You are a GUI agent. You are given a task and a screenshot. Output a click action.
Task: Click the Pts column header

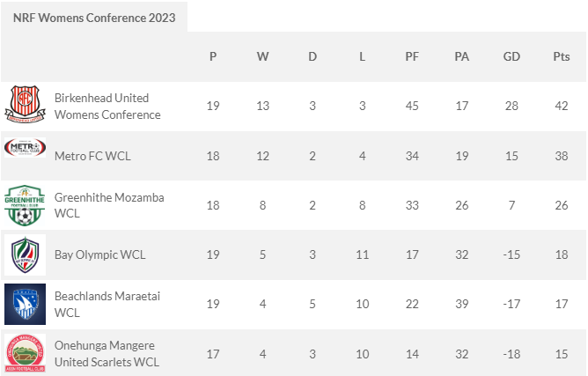[x=562, y=56]
